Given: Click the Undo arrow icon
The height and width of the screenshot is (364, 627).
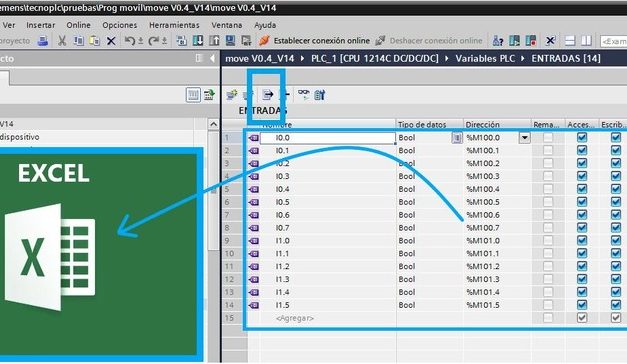Looking at the screenshot, I should [130, 40].
